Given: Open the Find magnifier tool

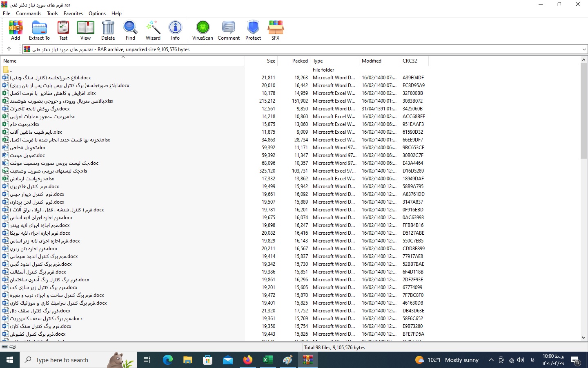Looking at the screenshot, I should 130,30.
